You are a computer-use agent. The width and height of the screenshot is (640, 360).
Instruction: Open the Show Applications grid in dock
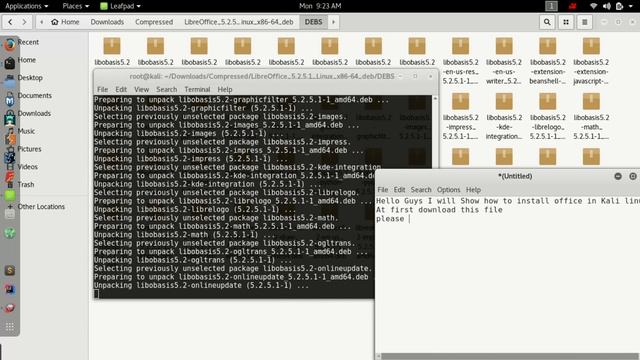(x=10, y=326)
